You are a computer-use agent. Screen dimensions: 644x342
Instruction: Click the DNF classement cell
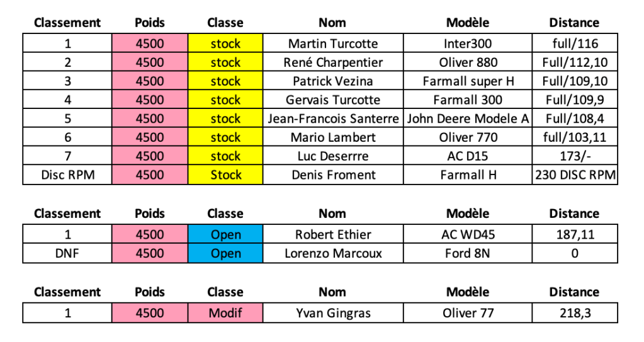[67, 254]
